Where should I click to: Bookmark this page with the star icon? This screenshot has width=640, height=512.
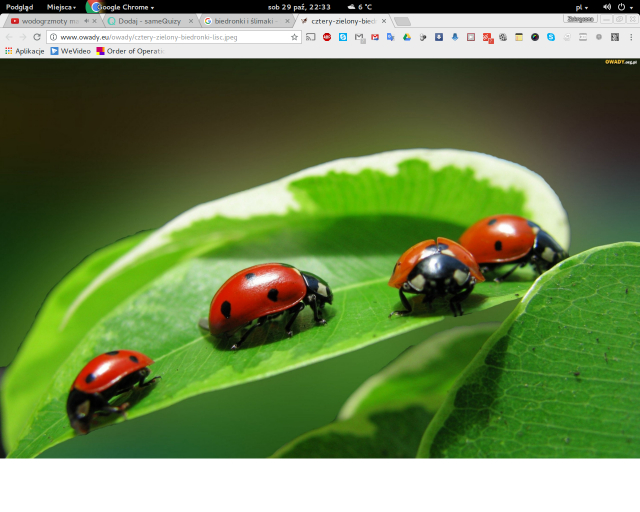pos(294,37)
